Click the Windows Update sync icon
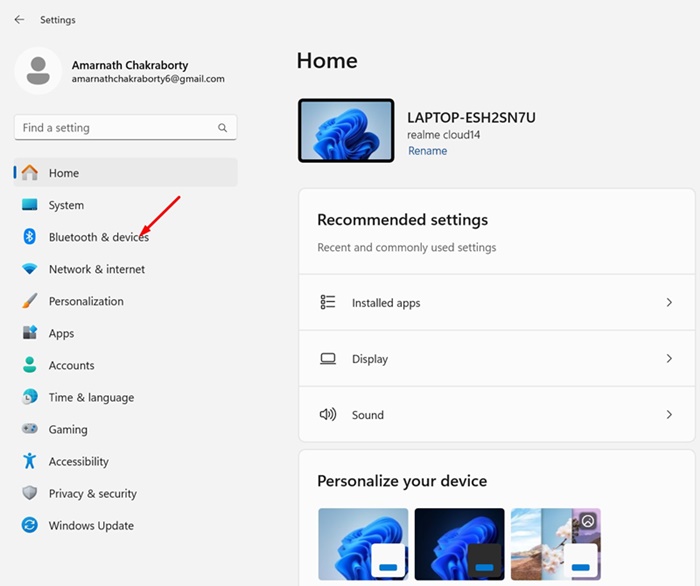Viewport: 700px width, 586px height. coord(30,525)
